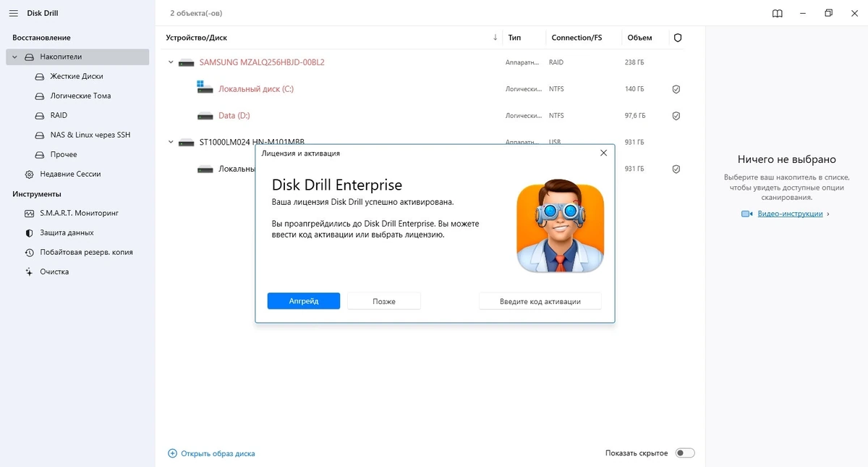Open NAS & Linux через SSH

[x=90, y=135]
